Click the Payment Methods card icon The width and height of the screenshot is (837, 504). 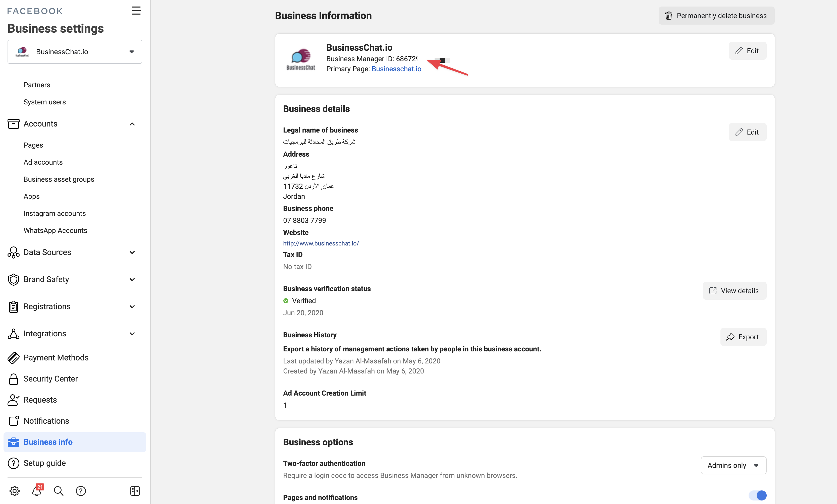13,358
